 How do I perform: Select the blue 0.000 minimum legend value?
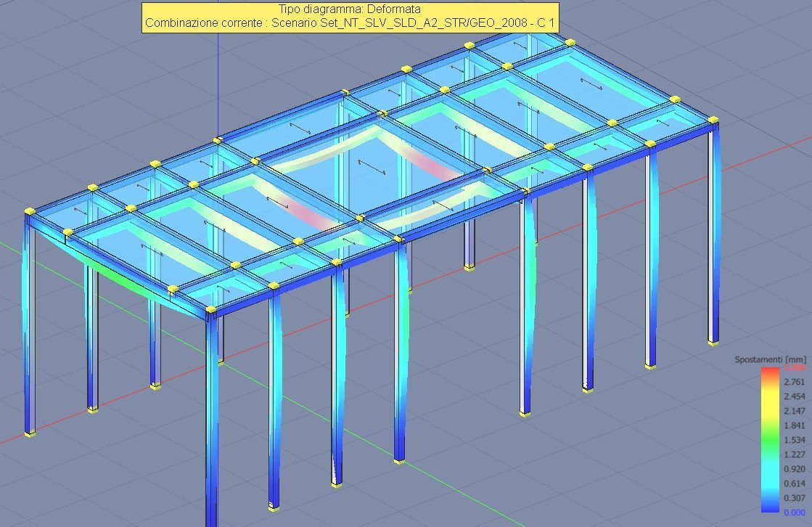[x=795, y=512]
